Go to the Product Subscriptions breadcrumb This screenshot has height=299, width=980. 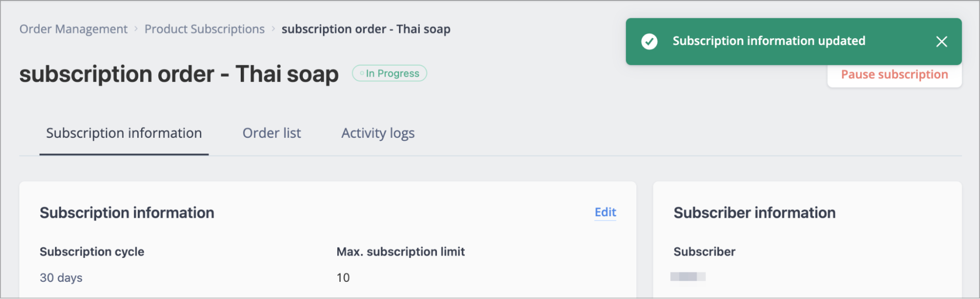coord(204,29)
